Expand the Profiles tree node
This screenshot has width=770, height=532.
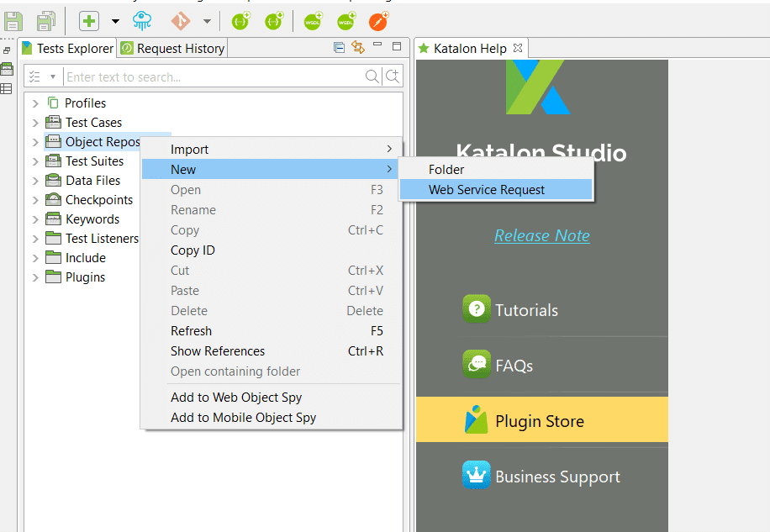(35, 103)
